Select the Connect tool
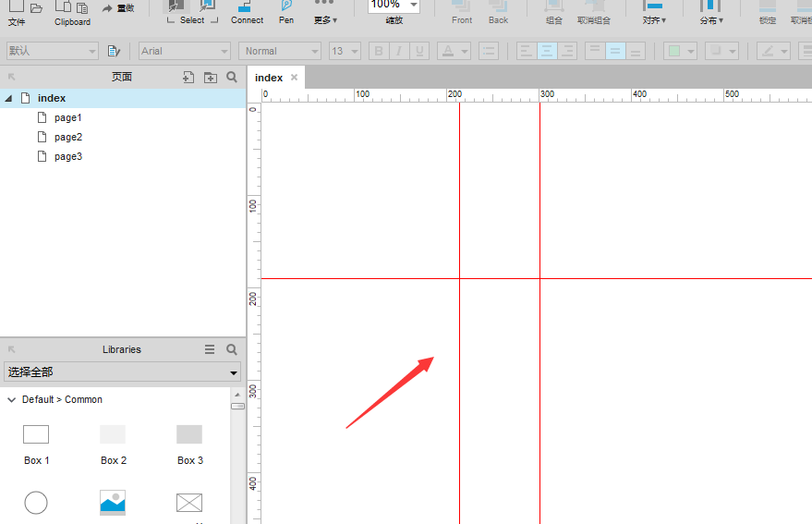Viewport: 812px width, 524px height. (247, 12)
